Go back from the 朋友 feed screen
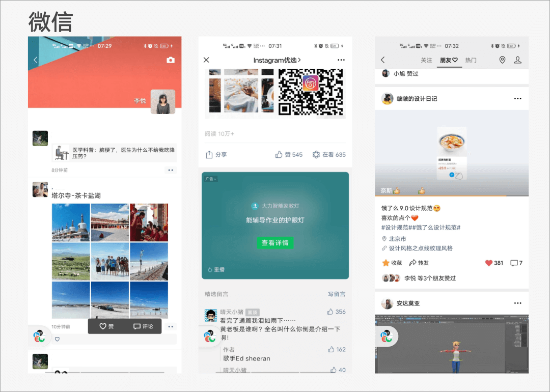 coord(382,60)
